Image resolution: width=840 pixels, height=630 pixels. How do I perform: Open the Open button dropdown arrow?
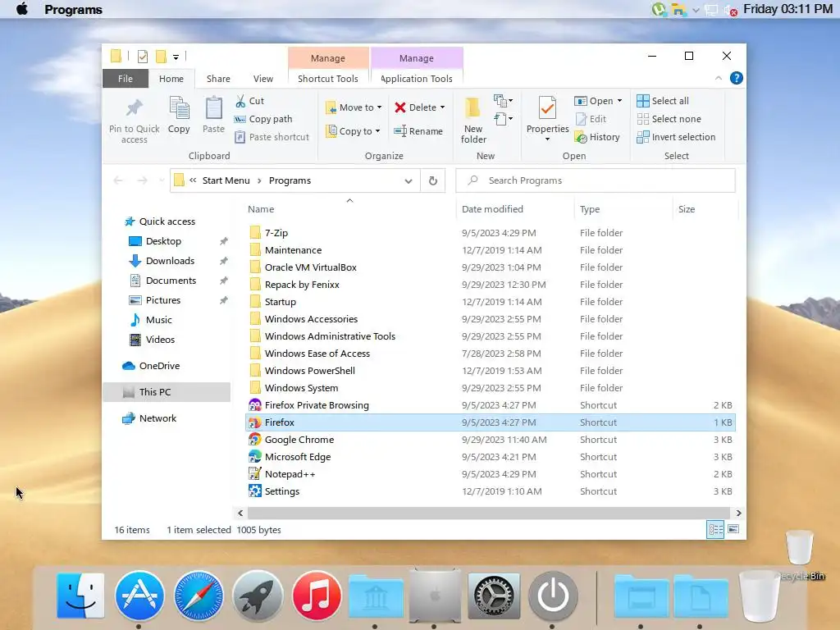pos(620,101)
